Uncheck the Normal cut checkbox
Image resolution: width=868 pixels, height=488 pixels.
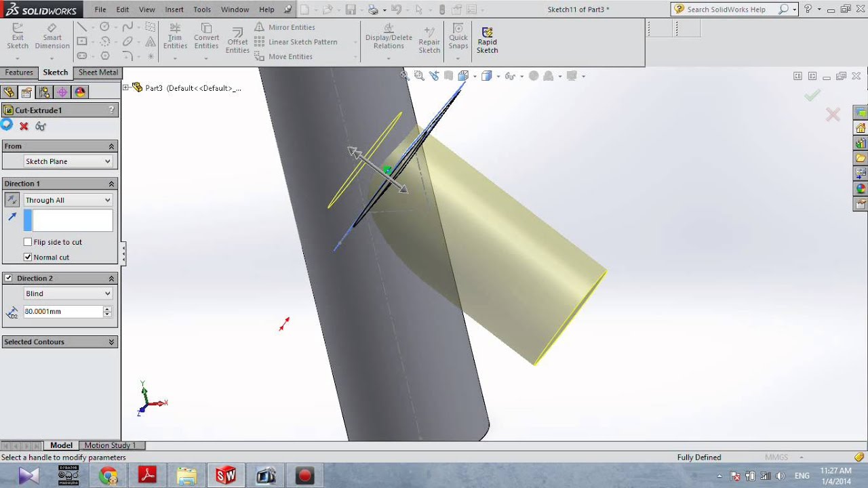tap(28, 257)
